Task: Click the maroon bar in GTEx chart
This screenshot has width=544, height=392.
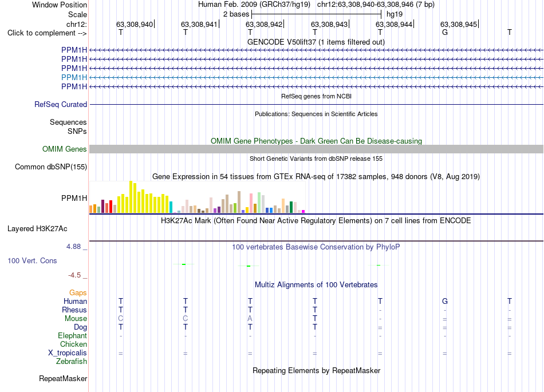Action: click(x=103, y=206)
